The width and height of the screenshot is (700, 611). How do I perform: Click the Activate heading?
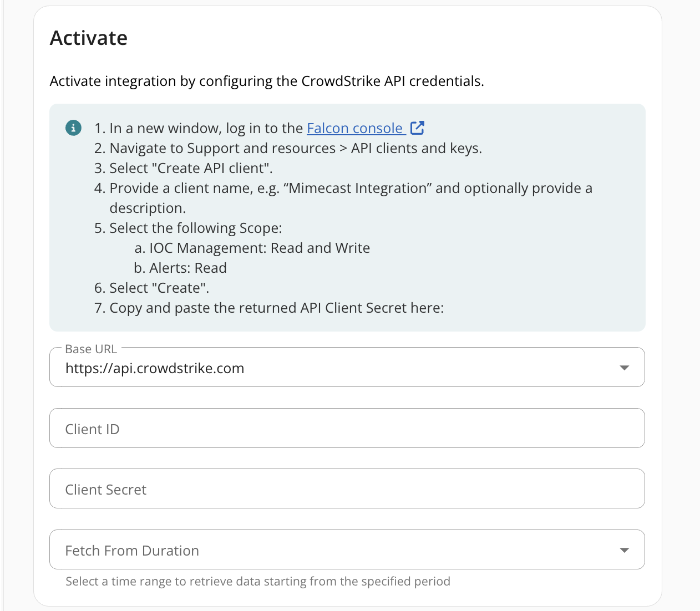(89, 38)
